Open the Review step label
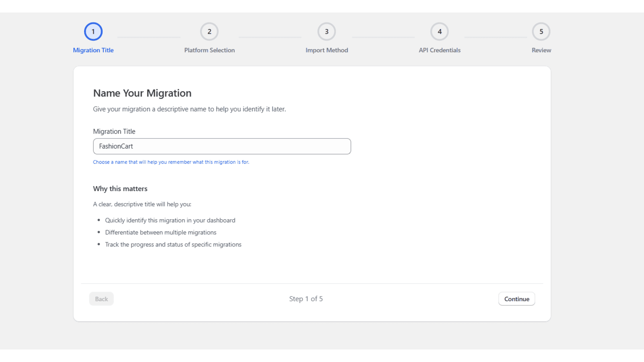 pos(541,50)
